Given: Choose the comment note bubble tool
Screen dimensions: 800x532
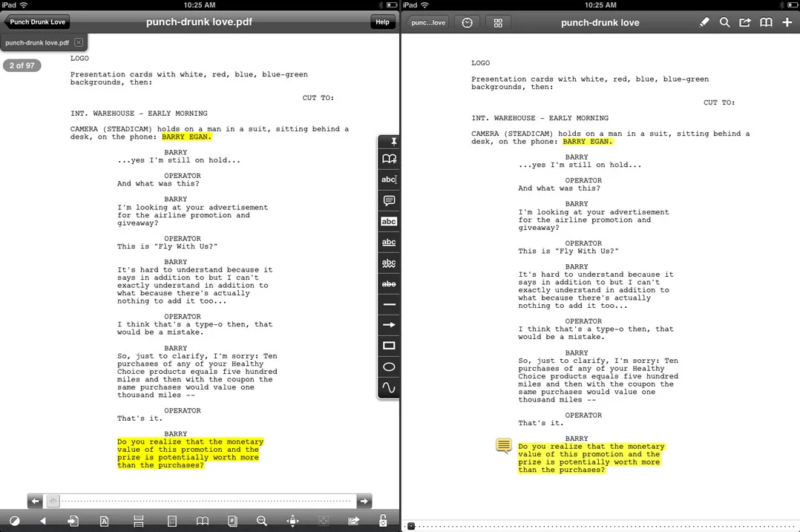Looking at the screenshot, I should coord(389,200).
